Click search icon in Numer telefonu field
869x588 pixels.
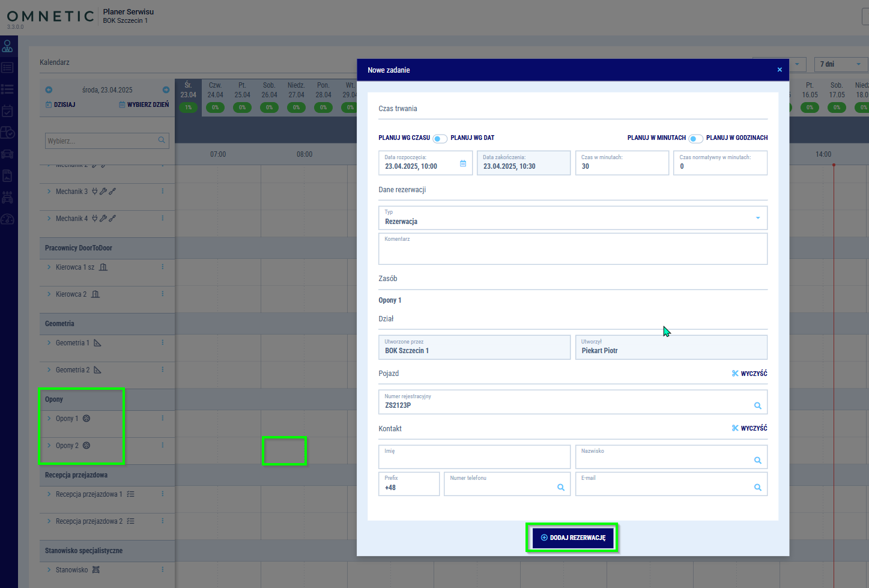coord(560,488)
